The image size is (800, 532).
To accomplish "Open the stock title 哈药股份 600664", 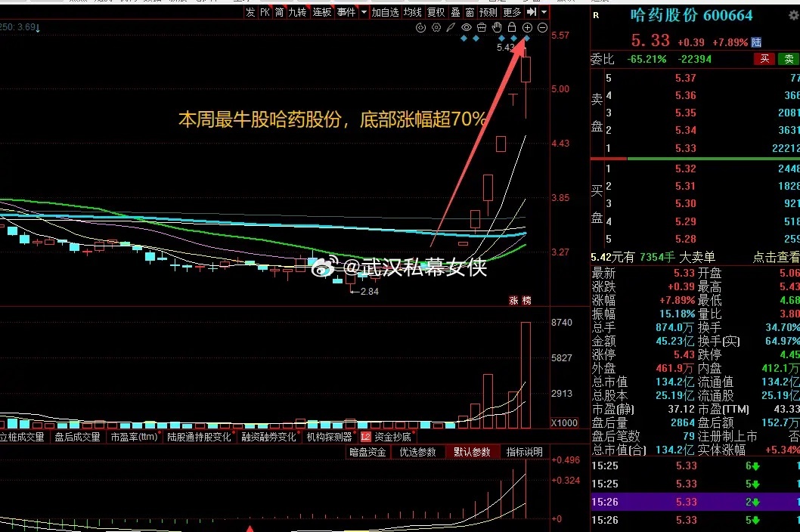I will click(691, 15).
